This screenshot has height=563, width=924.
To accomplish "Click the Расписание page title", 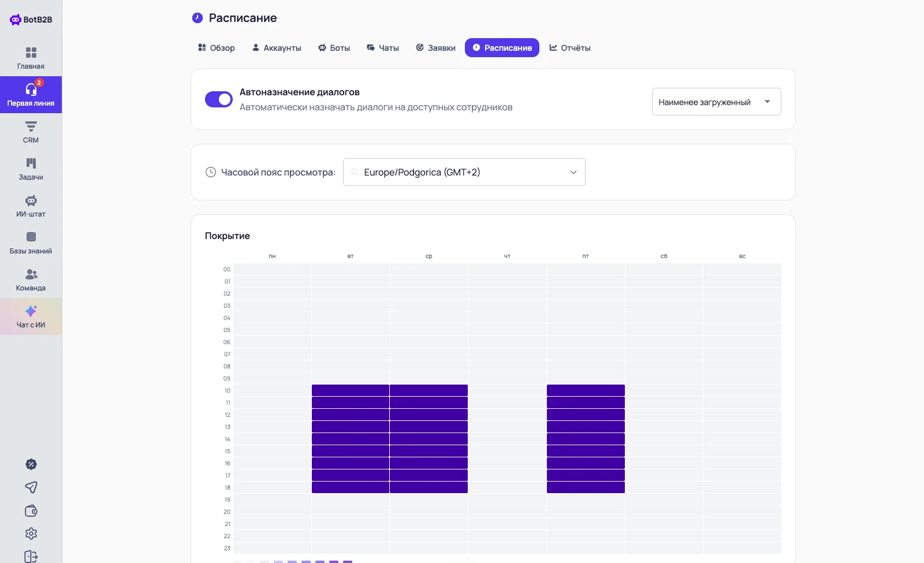I will click(243, 18).
